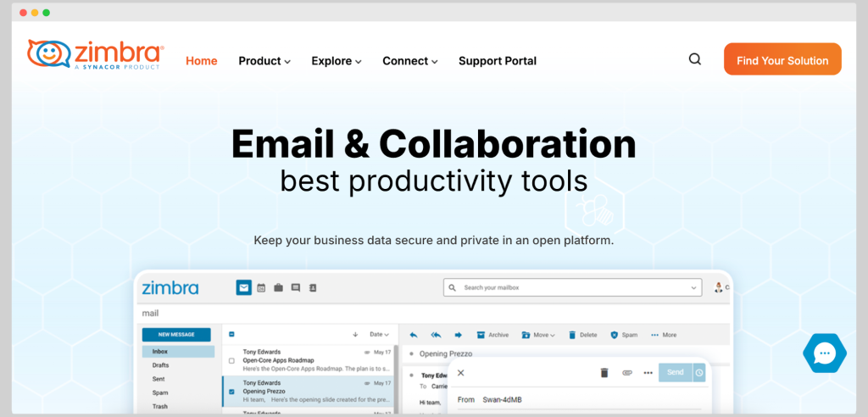
Task: Mark the message as Spam
Action: 624,335
